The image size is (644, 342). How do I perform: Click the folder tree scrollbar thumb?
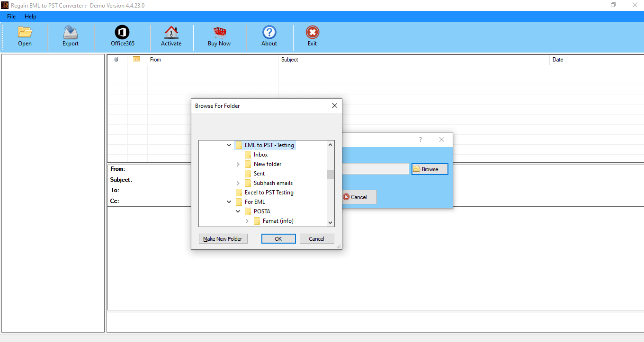coord(331,174)
